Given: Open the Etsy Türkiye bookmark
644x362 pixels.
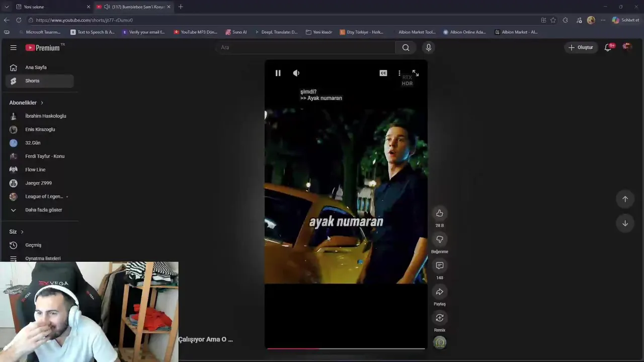Looking at the screenshot, I should [x=362, y=32].
